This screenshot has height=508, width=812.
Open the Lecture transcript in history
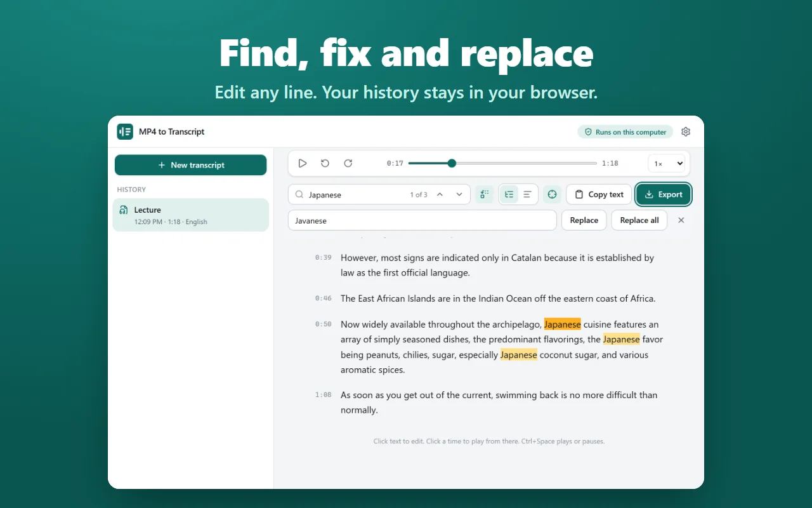point(191,215)
